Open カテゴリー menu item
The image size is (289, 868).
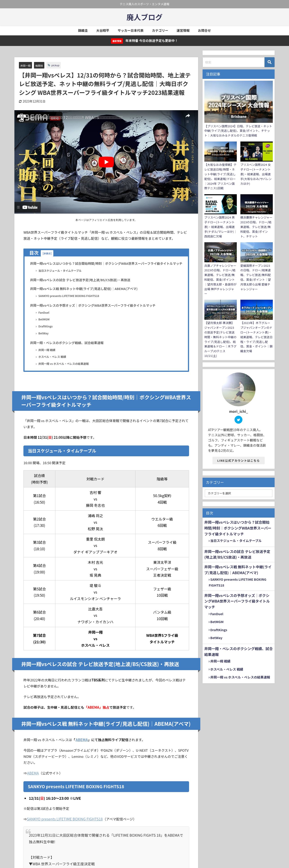pos(160,31)
